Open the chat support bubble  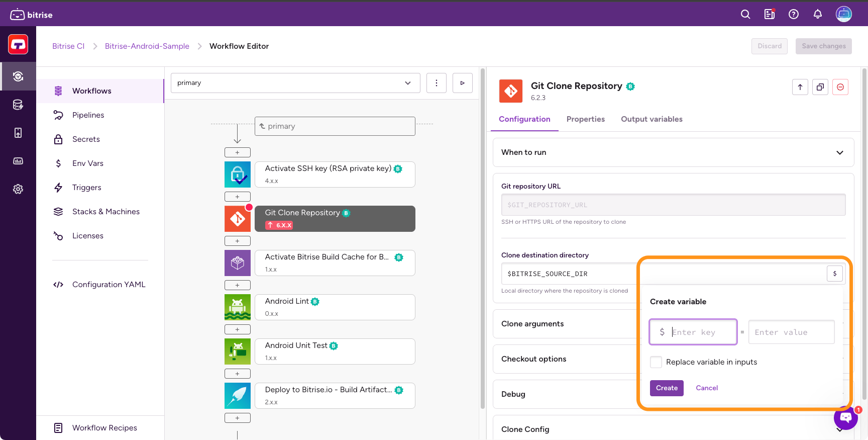coord(846,417)
